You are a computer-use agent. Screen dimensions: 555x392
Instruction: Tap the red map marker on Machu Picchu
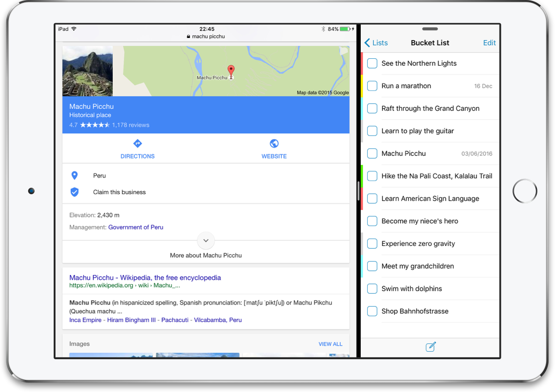tap(231, 72)
